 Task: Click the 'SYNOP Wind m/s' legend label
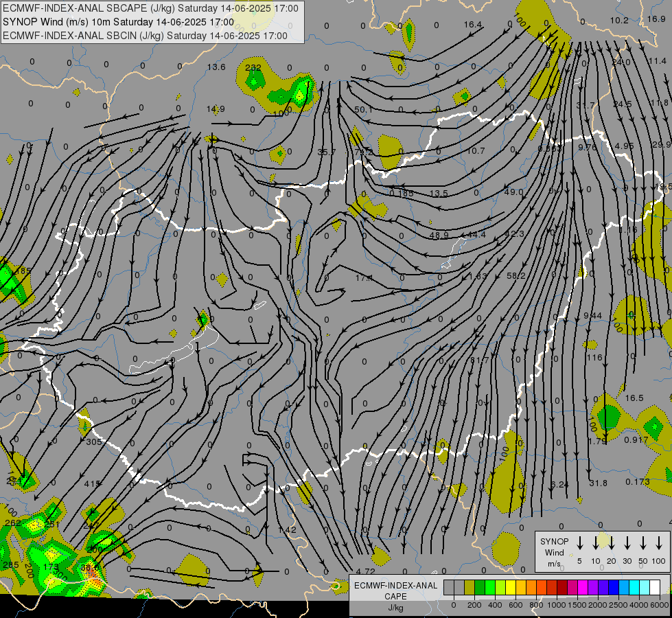(x=554, y=552)
